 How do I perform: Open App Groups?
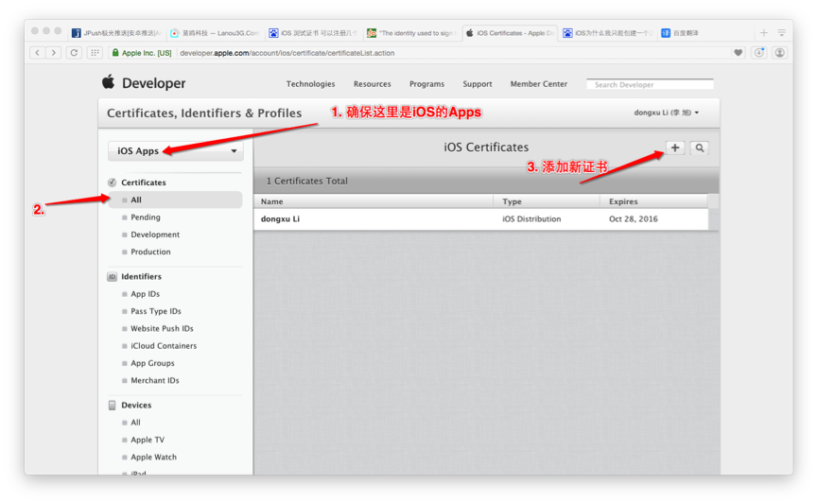(152, 363)
